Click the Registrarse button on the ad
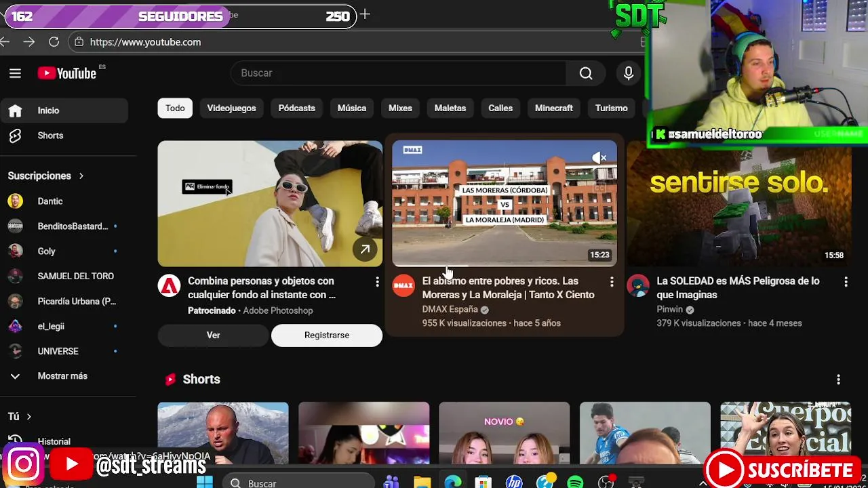 pyautogui.click(x=327, y=335)
